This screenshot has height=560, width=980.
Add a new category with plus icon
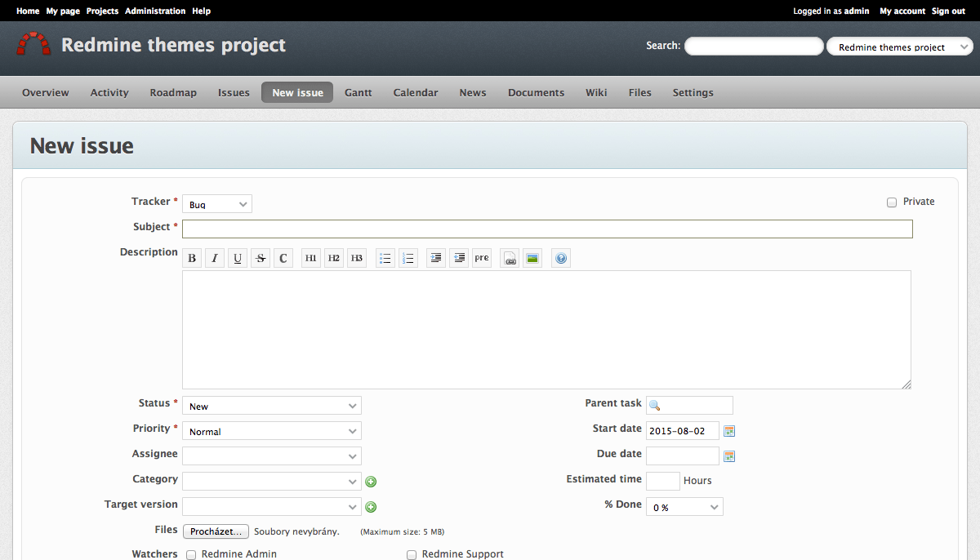point(371,482)
